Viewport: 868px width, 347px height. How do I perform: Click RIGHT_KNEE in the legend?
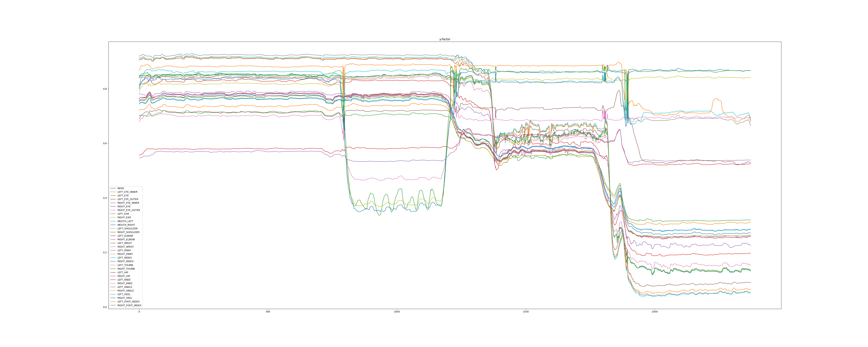coord(125,283)
